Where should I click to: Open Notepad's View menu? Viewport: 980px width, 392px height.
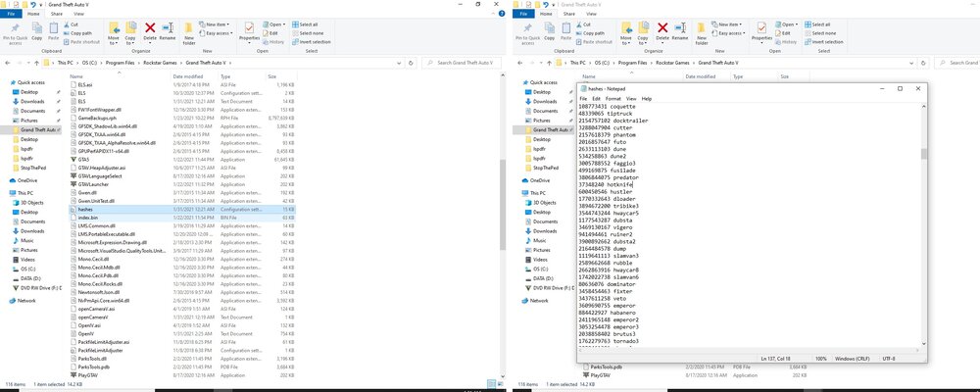631,99
